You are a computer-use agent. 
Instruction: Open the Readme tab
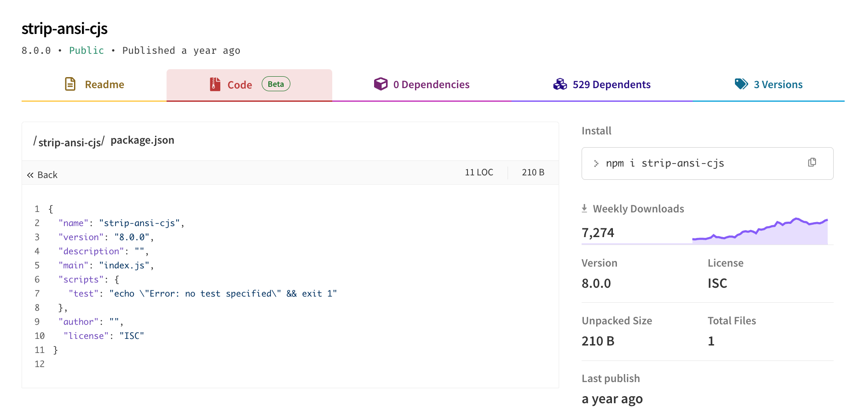(104, 85)
